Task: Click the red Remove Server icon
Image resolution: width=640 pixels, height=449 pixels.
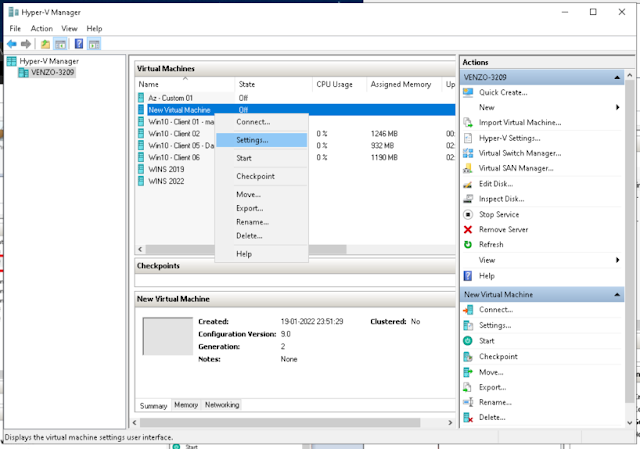Action: 468,229
